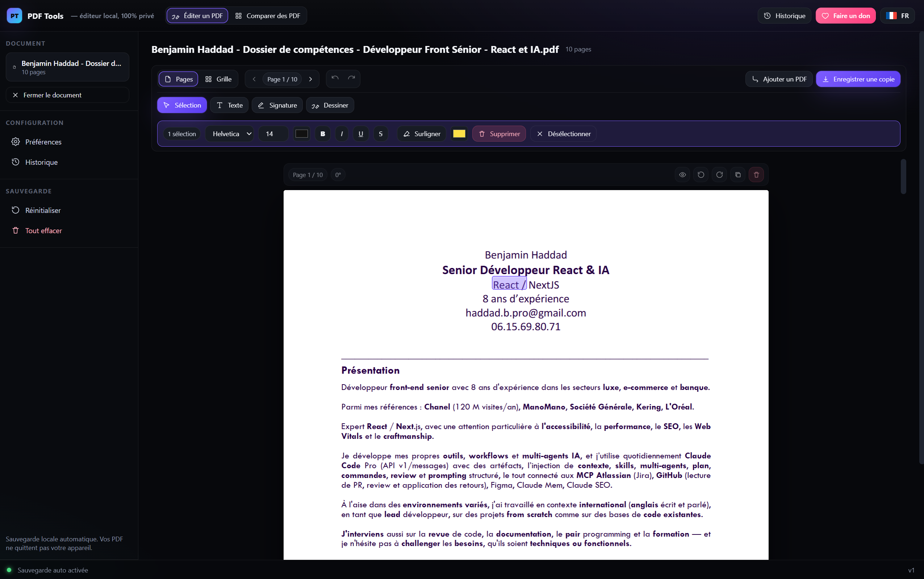
Task: Click the green auto-save status dot
Action: 9,570
